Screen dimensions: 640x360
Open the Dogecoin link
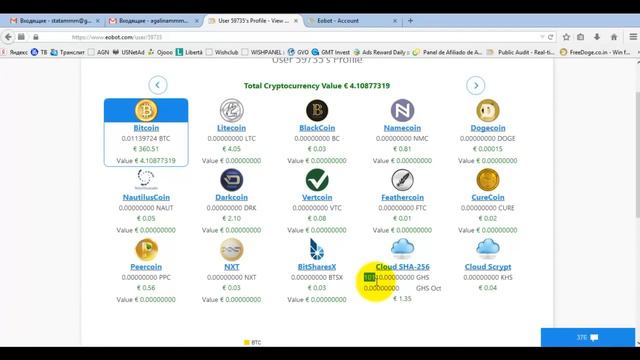[488, 128]
